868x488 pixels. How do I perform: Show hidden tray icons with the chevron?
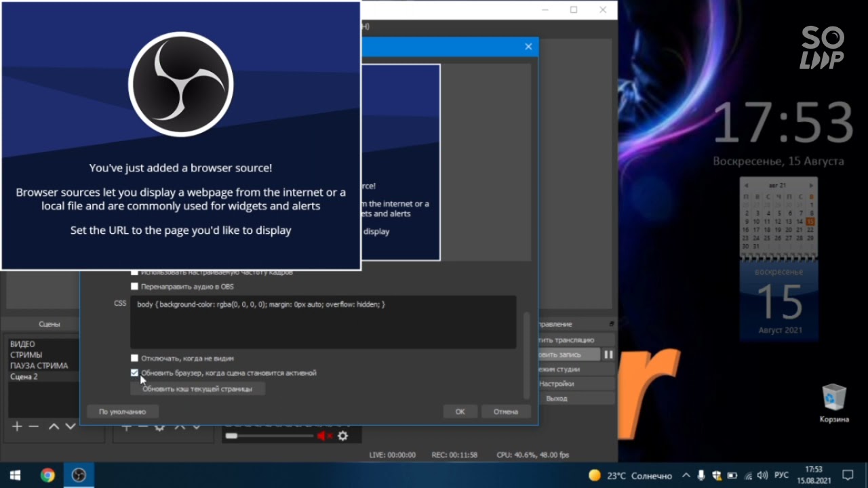coord(686,476)
